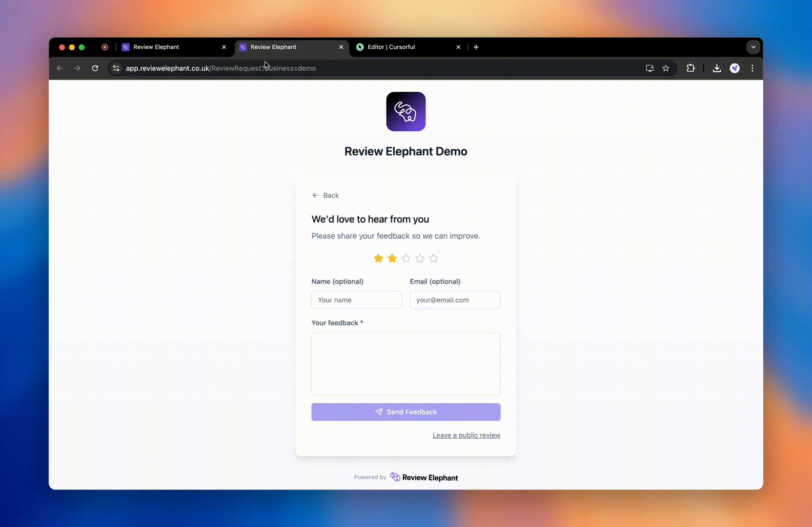Screen dimensions: 812x527
Task: Open Chrome three-dot menu
Action: [752, 68]
